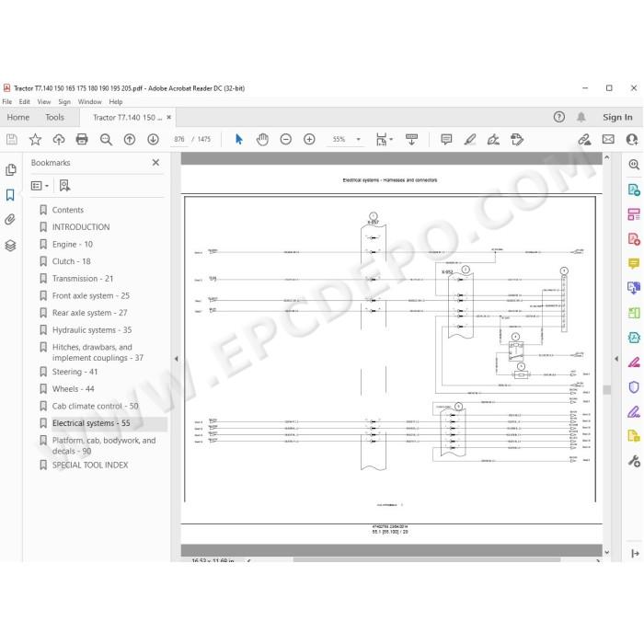Open the Contents bookmark
644x644 pixels.
[68, 210]
